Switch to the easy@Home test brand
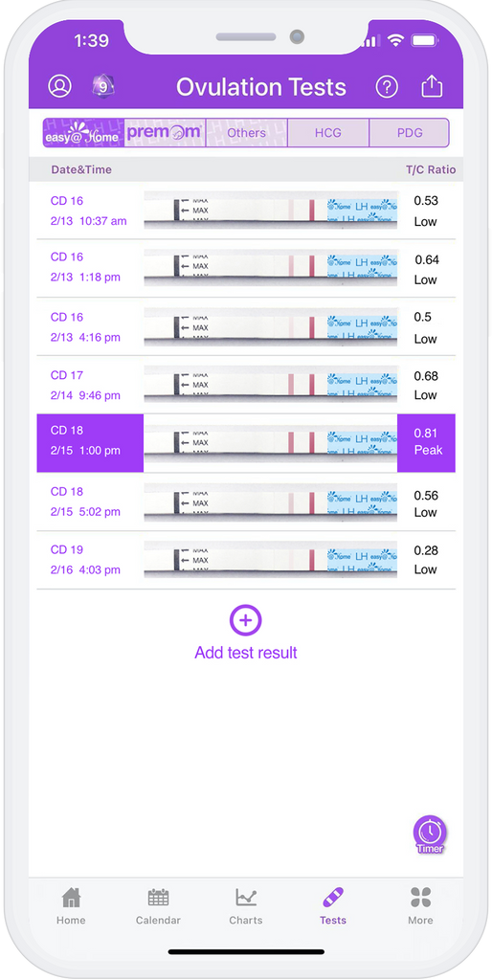This screenshot has height=980, width=492. click(x=84, y=132)
